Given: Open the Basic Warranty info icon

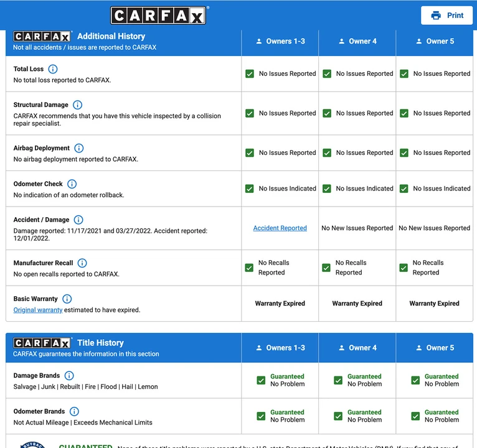Looking at the screenshot, I should 67,299.
